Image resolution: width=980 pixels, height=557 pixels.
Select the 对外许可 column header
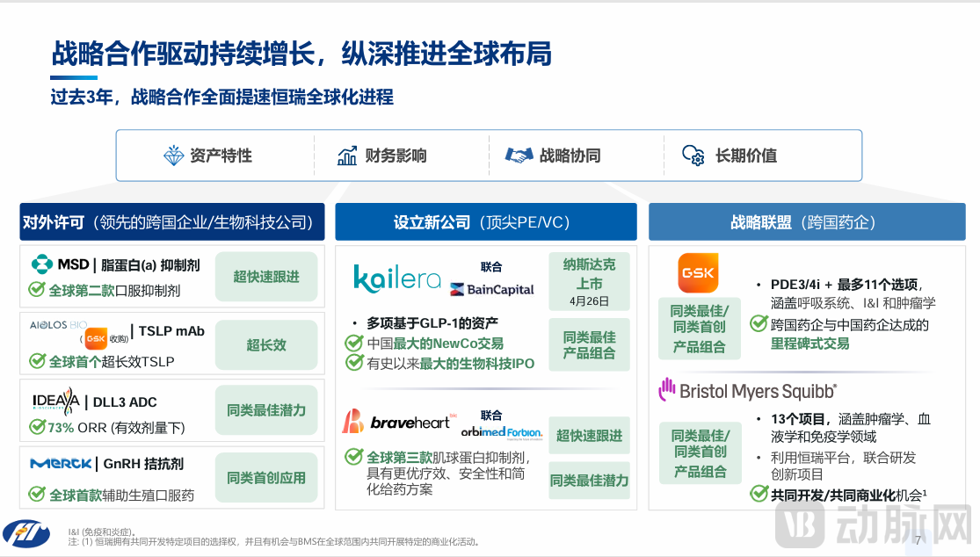coord(172,221)
